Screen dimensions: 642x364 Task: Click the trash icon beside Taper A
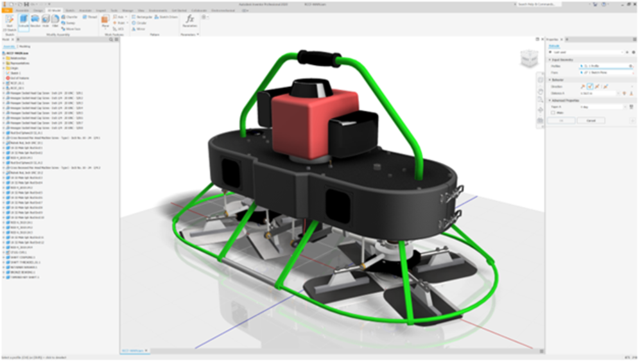[x=631, y=107]
